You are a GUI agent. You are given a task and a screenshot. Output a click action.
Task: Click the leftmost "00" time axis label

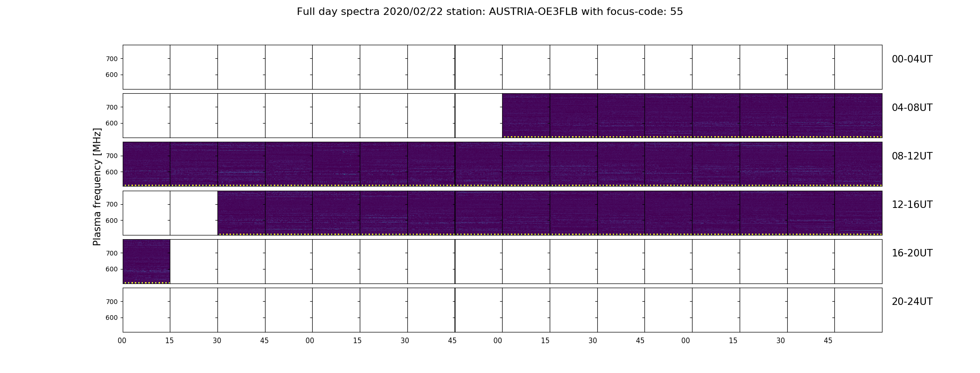click(x=122, y=341)
